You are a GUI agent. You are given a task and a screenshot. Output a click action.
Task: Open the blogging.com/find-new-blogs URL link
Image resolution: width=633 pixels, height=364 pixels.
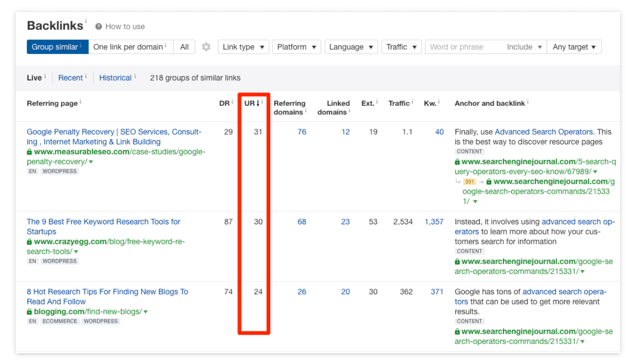(x=87, y=312)
